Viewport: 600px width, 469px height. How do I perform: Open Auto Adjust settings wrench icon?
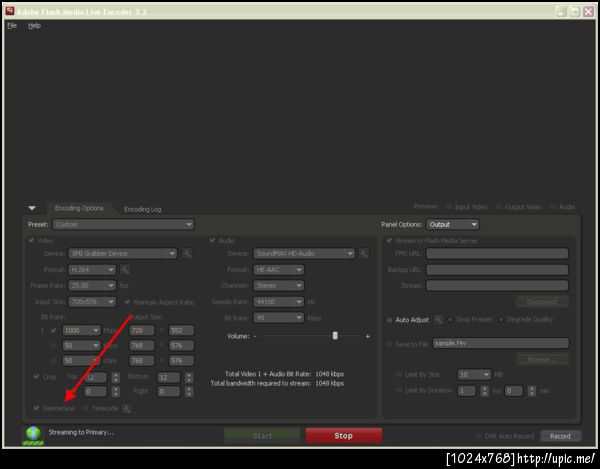click(x=438, y=319)
